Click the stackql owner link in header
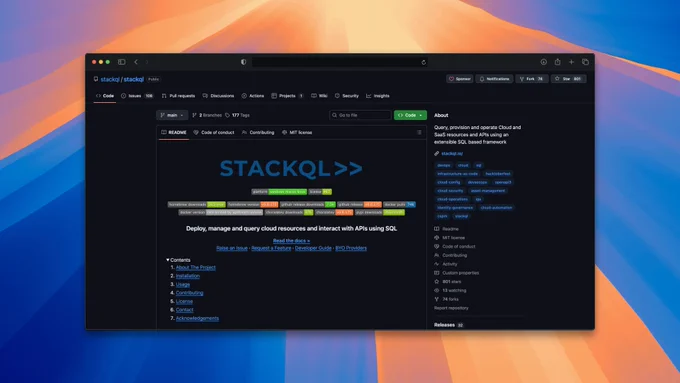680x383 pixels. point(110,79)
